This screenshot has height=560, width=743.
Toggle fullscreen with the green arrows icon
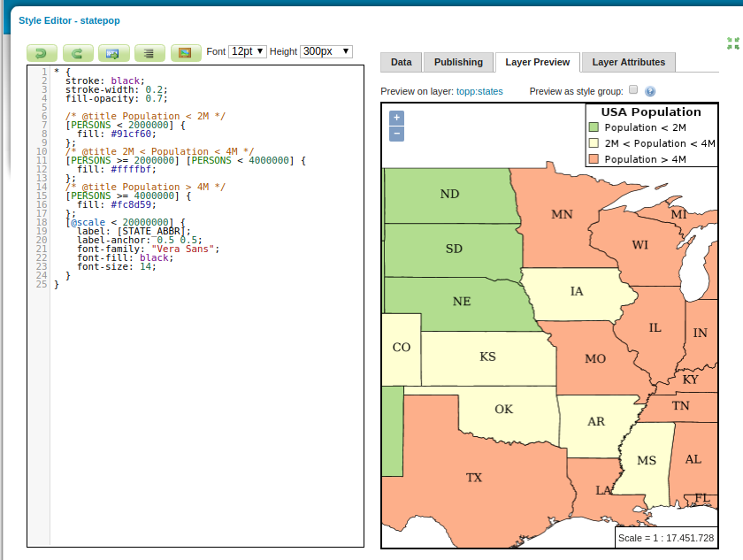click(x=732, y=42)
